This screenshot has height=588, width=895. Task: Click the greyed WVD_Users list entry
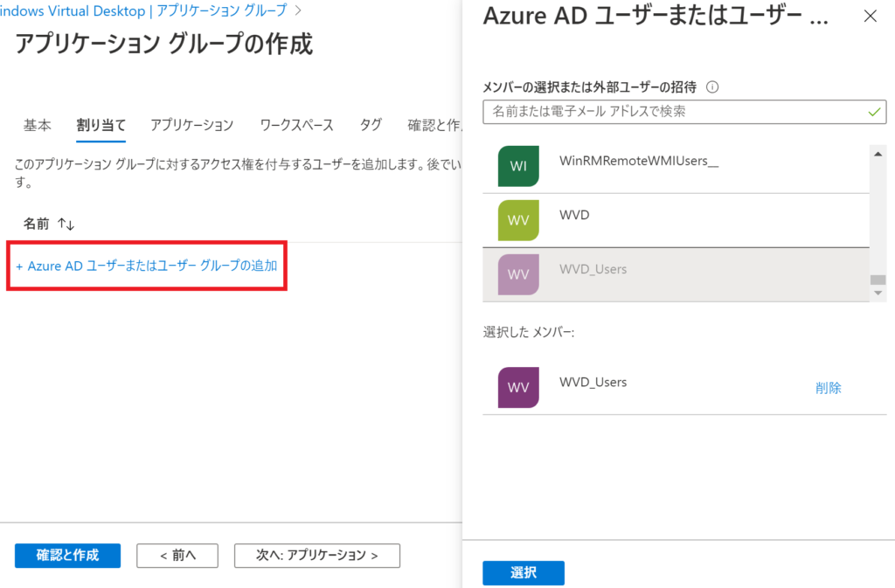pyautogui.click(x=676, y=275)
